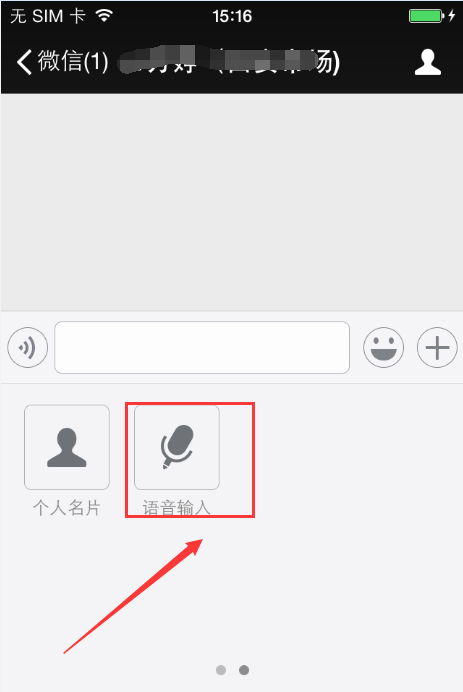Tap the 15:16 clock in status bar

tap(232, 16)
